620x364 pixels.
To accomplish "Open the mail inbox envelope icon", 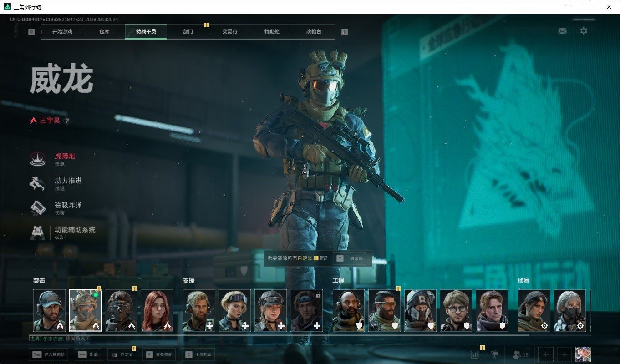I will pos(563,31).
